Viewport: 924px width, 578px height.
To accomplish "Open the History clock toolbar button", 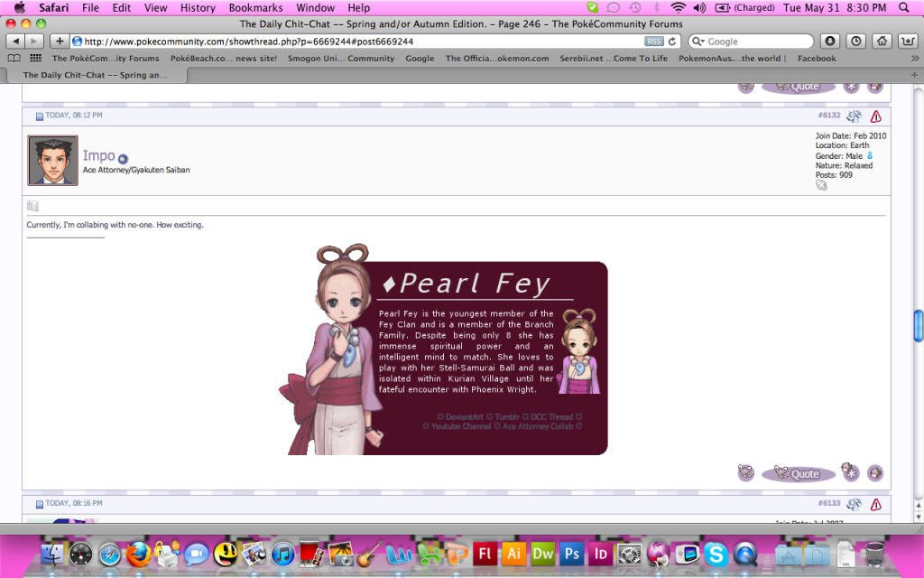I will pos(855,42).
